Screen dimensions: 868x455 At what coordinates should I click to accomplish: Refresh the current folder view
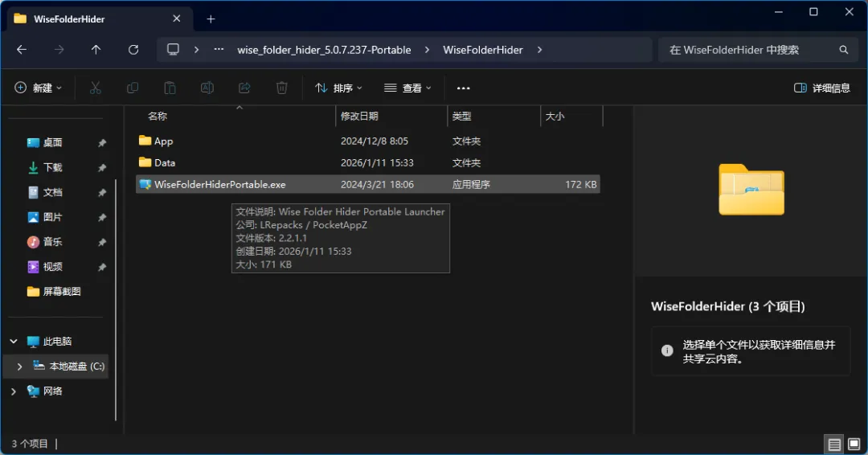tap(133, 50)
